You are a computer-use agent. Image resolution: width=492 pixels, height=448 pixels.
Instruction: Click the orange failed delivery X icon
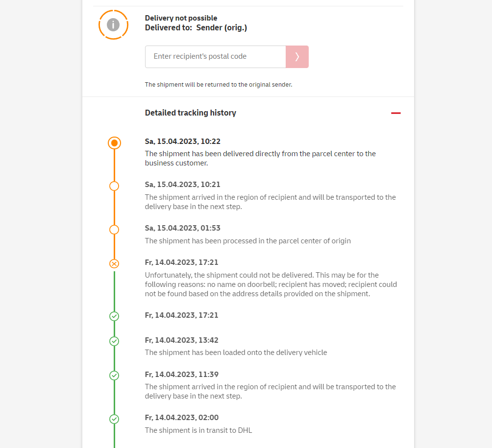click(114, 264)
